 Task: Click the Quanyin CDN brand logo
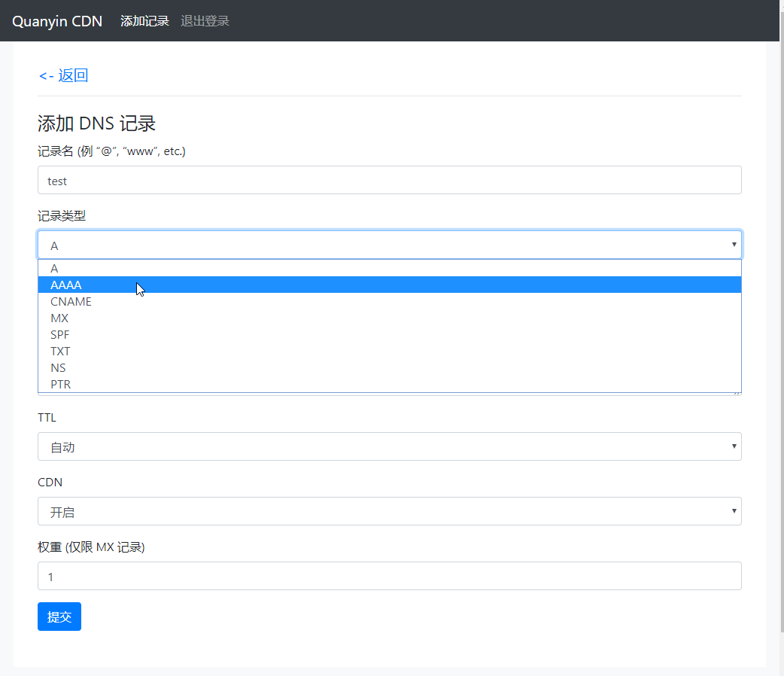(x=57, y=21)
